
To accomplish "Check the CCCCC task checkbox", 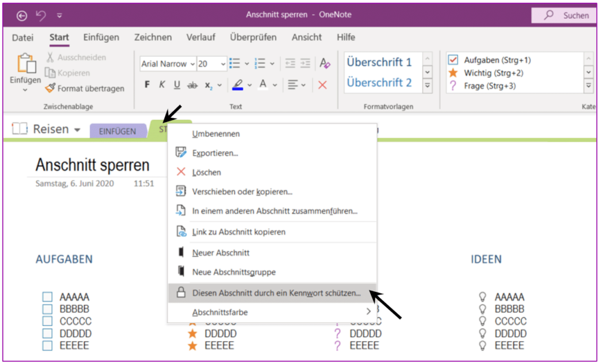I will click(47, 321).
